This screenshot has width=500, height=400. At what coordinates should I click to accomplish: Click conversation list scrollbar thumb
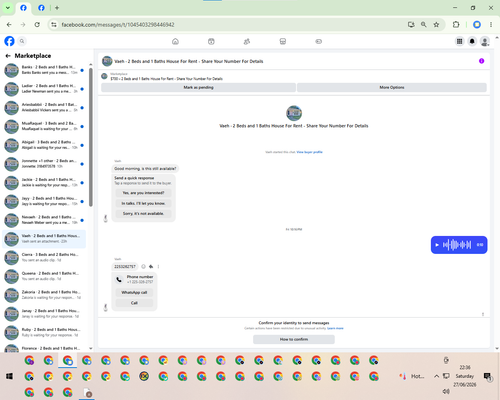coord(91,137)
